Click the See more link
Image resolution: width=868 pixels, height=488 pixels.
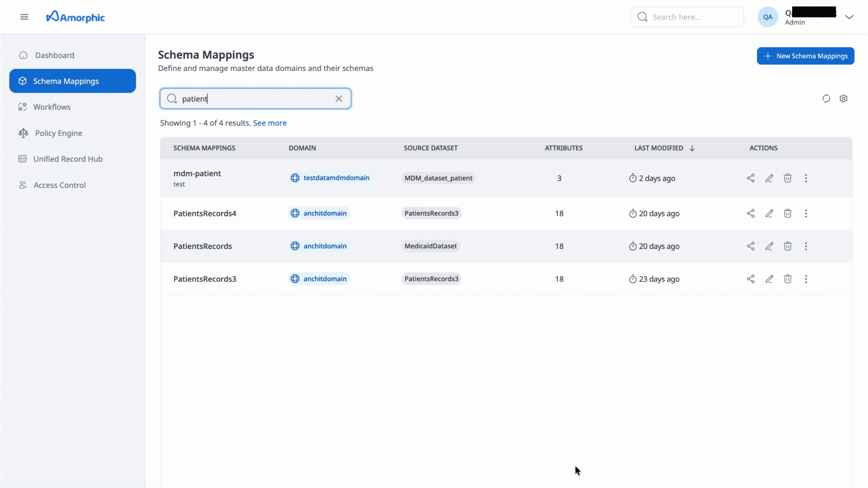pos(269,123)
